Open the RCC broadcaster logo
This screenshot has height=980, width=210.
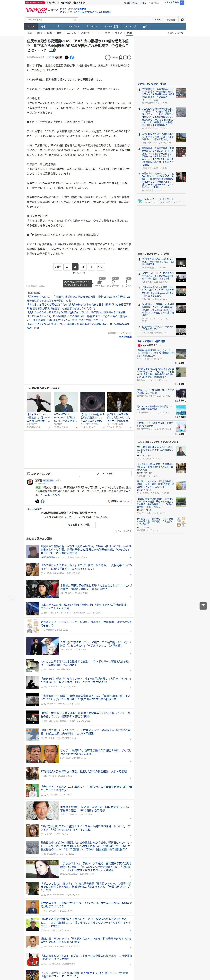click(x=118, y=57)
